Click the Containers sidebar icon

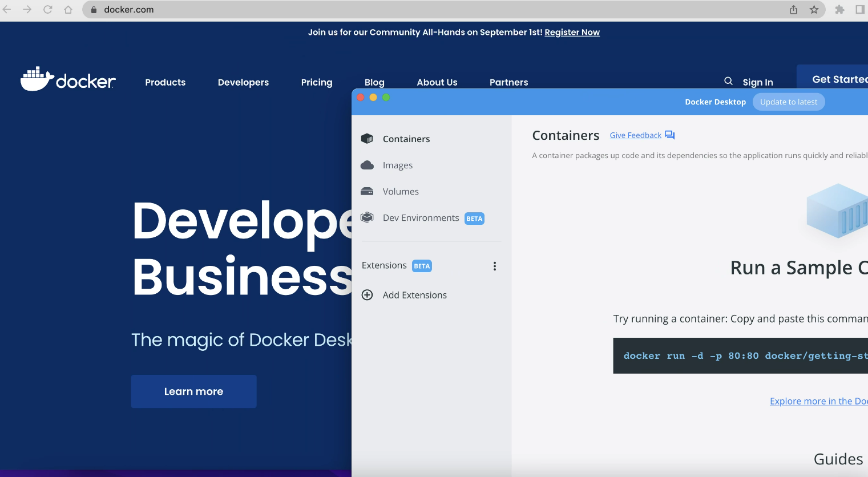point(367,139)
